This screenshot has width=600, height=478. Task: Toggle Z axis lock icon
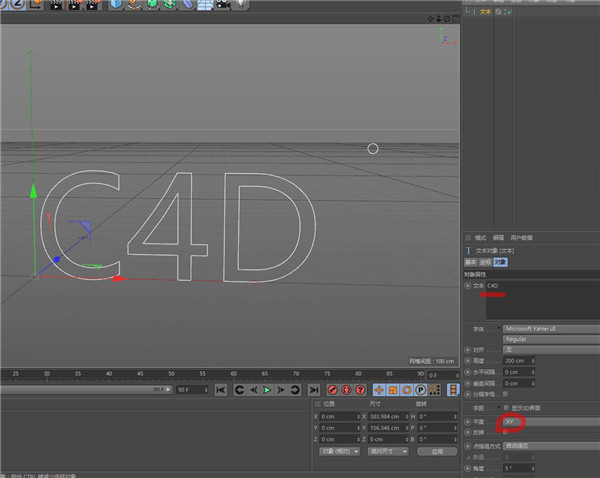[17, 4]
